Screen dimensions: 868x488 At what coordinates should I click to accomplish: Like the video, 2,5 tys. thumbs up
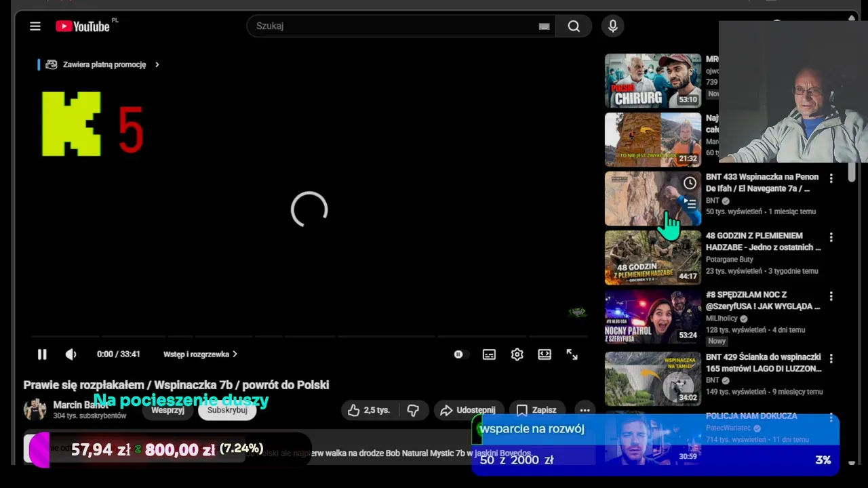coord(370,410)
